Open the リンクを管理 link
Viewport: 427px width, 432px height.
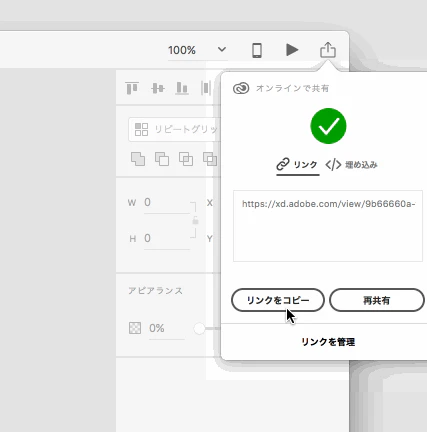[x=328, y=342]
